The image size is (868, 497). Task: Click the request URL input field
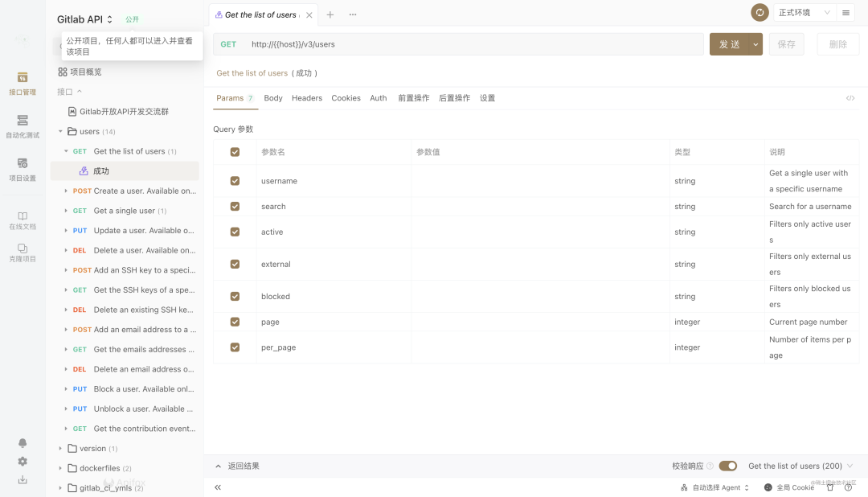474,44
